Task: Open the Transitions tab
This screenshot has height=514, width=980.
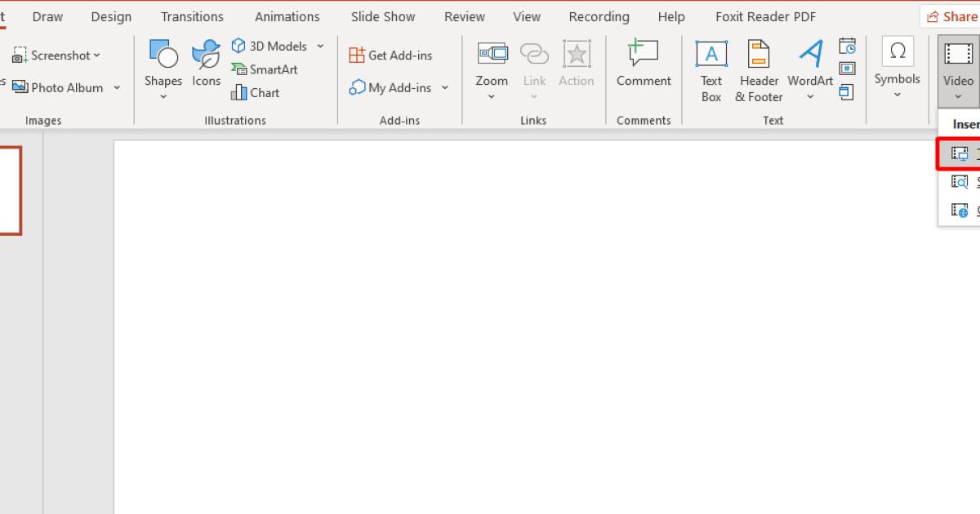Action: tap(192, 16)
